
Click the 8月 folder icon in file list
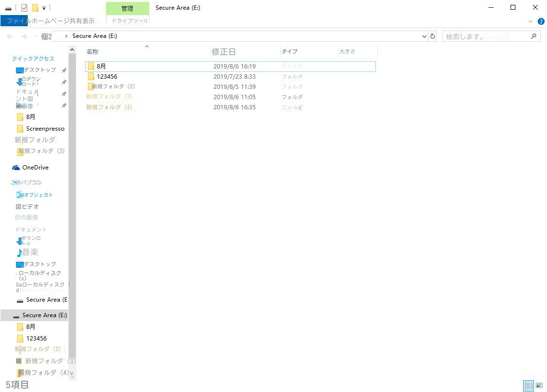[x=90, y=67]
